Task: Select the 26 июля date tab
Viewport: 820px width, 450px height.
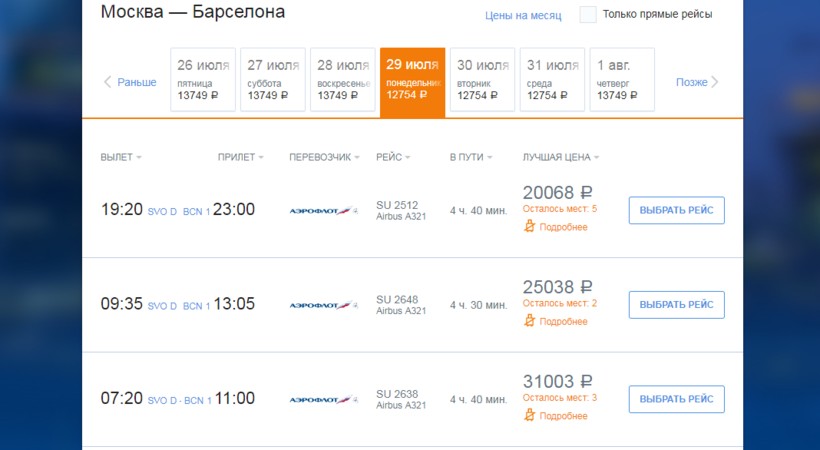Action: (203, 80)
